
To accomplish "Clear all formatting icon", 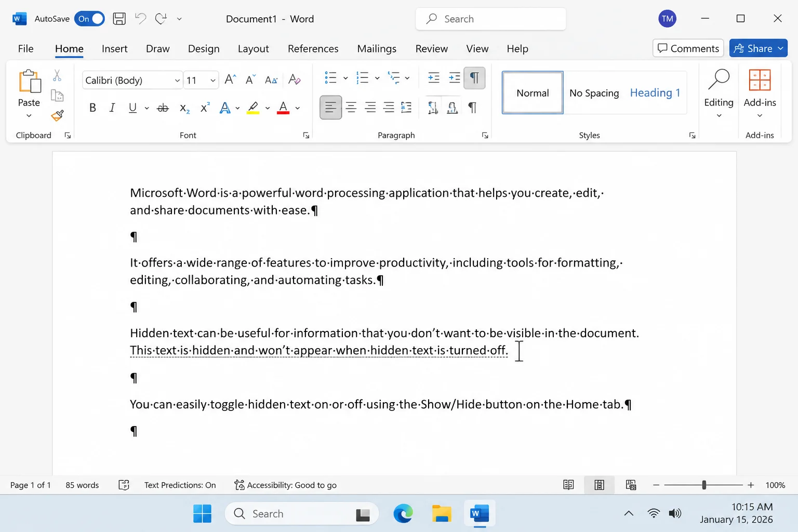I will tap(295, 79).
